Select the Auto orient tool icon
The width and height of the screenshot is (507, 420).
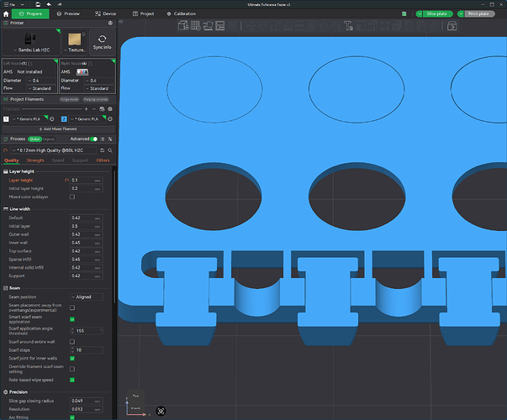click(208, 26)
